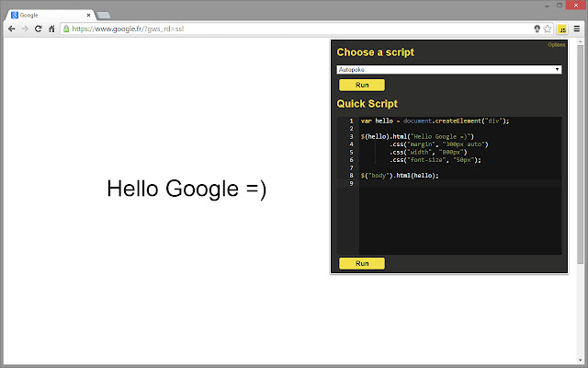Click the "Quick Script" heading
Screen dimensions: 588x368
point(367,104)
